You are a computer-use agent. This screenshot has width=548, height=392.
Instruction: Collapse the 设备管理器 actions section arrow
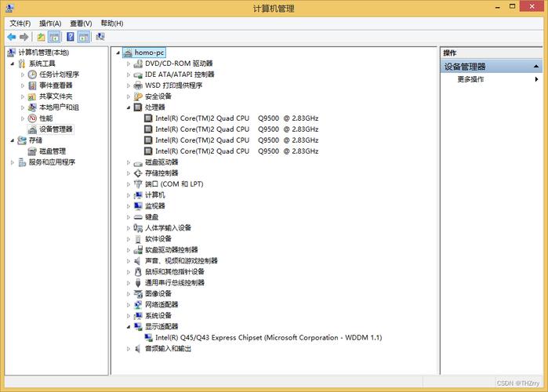[x=536, y=67]
